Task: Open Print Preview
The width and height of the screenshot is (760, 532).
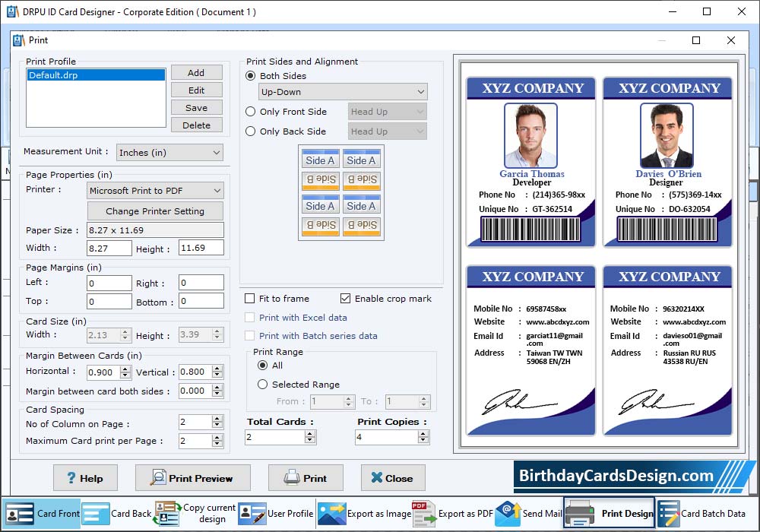Action: click(193, 478)
